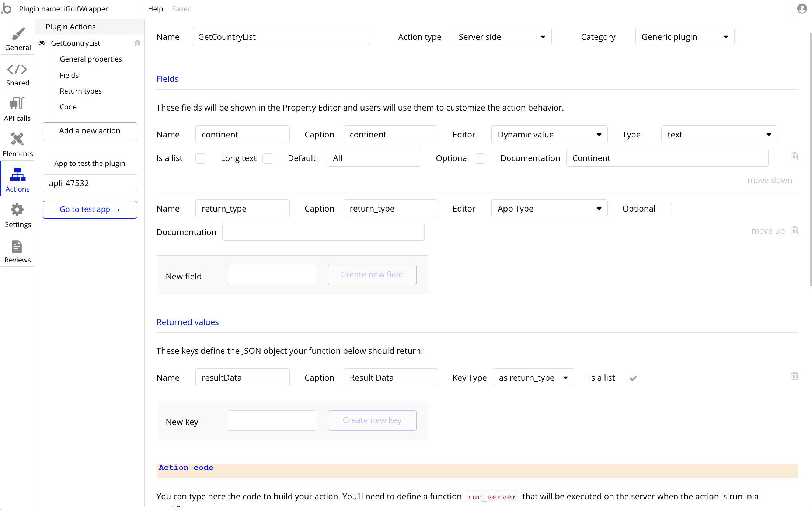The width and height of the screenshot is (812, 510).
Task: Open the General tab brush icon
Action: (x=17, y=34)
